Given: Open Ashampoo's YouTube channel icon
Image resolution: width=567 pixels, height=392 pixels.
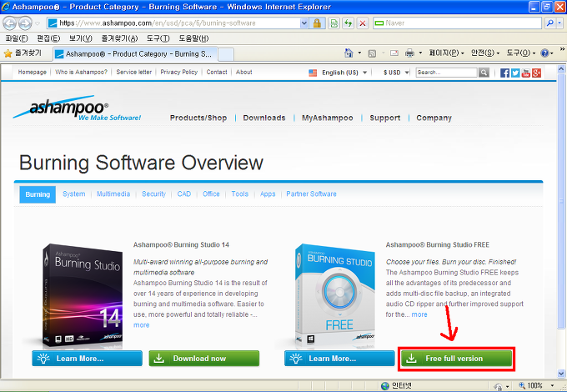Looking at the screenshot, I should click(x=526, y=73).
